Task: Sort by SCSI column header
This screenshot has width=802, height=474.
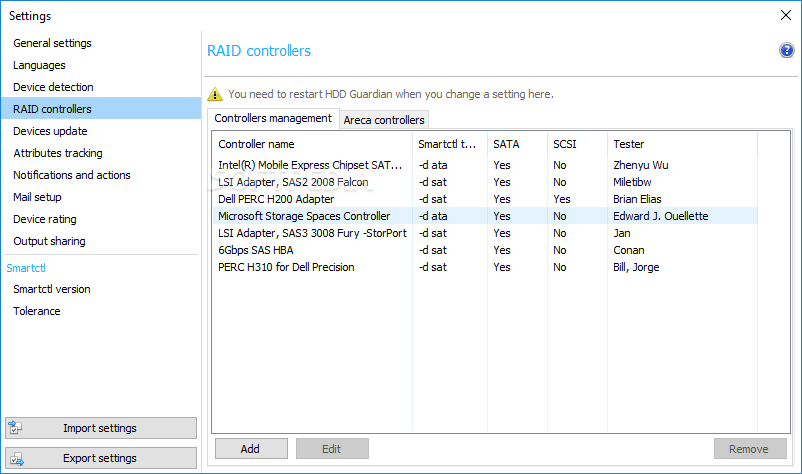Action: [577, 144]
